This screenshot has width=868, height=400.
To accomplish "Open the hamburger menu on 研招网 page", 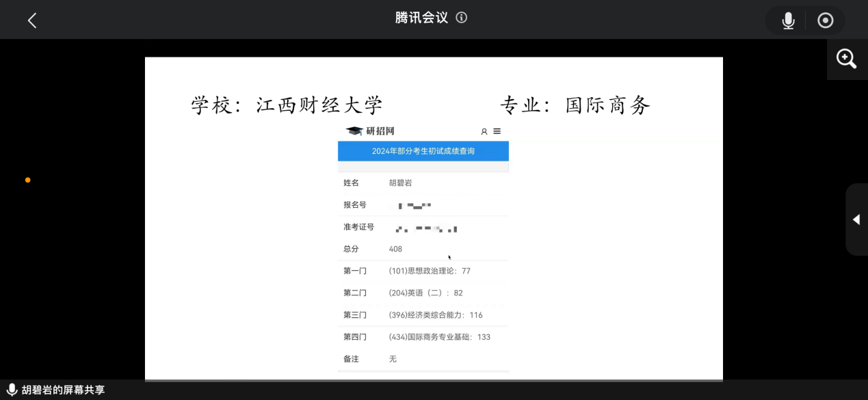I will pyautogui.click(x=497, y=131).
